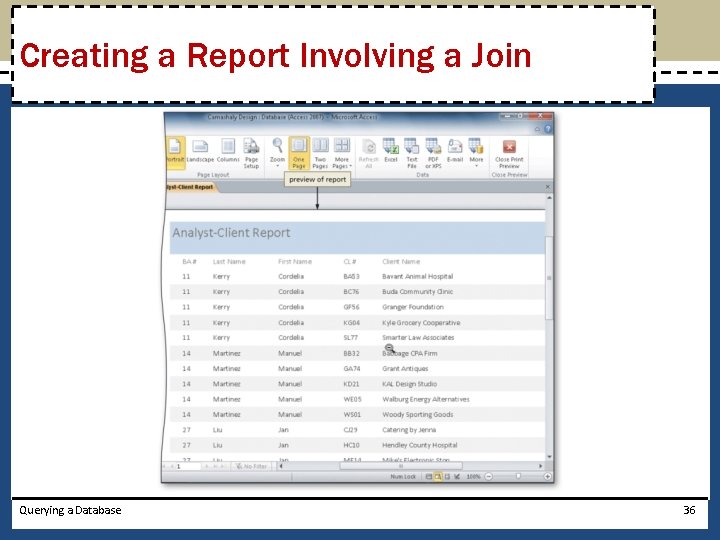Click the scroll down arrow of report

coord(549,457)
